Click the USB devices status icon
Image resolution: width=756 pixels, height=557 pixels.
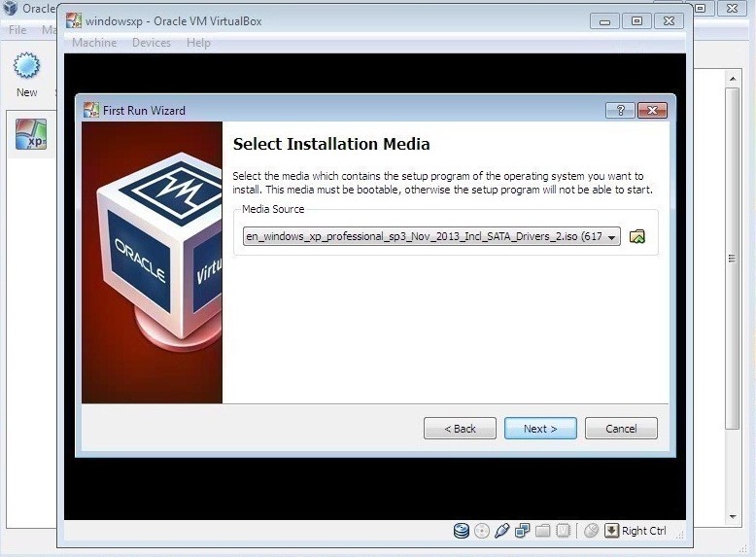pyautogui.click(x=502, y=531)
